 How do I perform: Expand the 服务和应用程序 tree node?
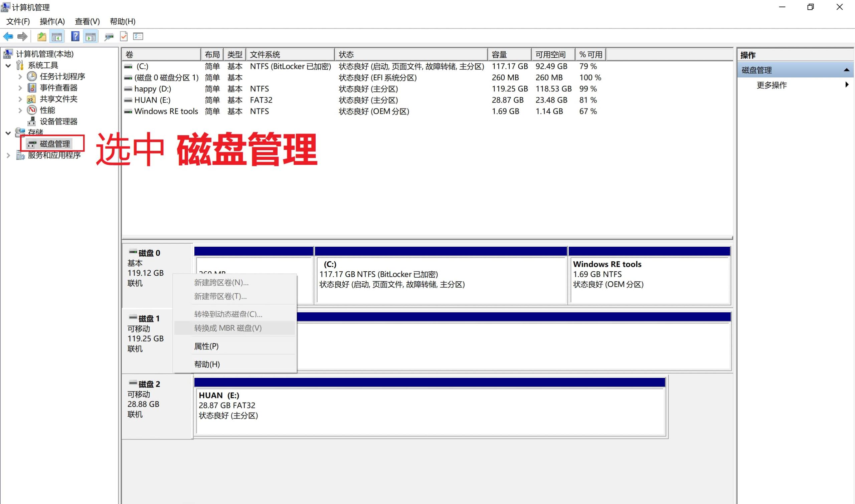click(8, 156)
